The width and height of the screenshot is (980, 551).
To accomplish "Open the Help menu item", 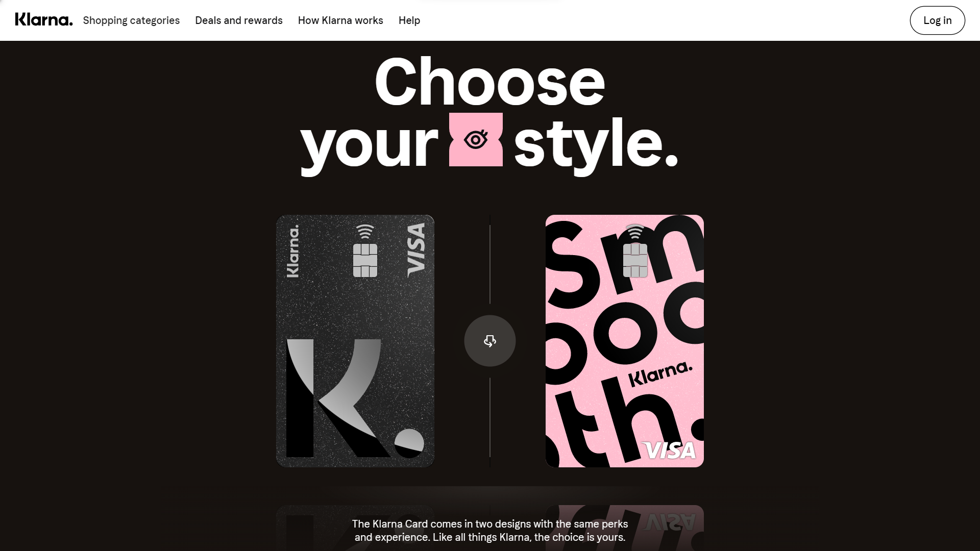I will tap(409, 20).
